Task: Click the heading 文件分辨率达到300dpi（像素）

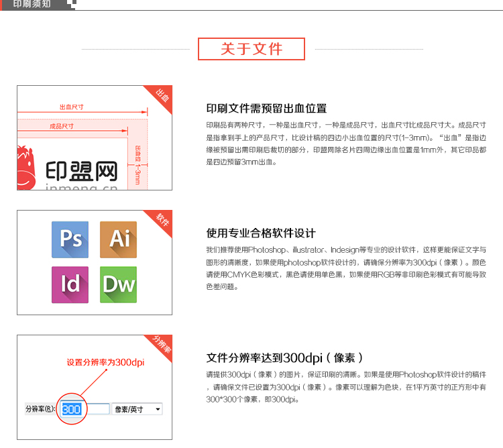Action: tap(285, 357)
